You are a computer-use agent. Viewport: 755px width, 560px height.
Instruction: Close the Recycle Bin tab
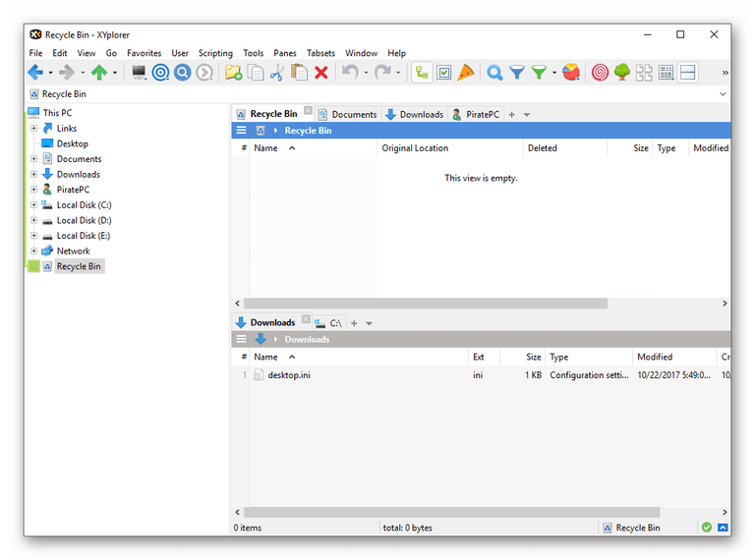pos(308,111)
